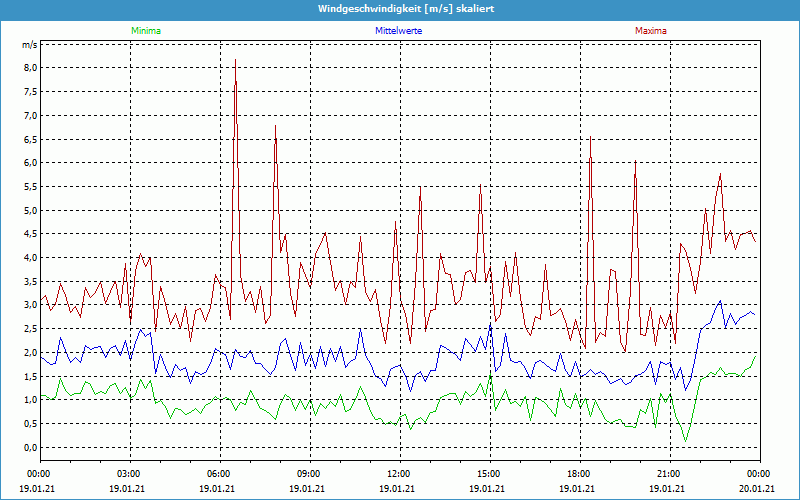This screenshot has width=800, height=500.
Task: Click the blue Mittelwerte peak near 3 m/s
Action: tap(720, 301)
